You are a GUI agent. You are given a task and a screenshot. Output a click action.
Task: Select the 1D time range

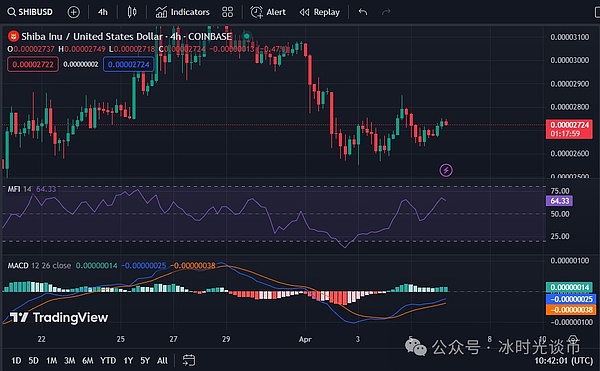[16, 360]
